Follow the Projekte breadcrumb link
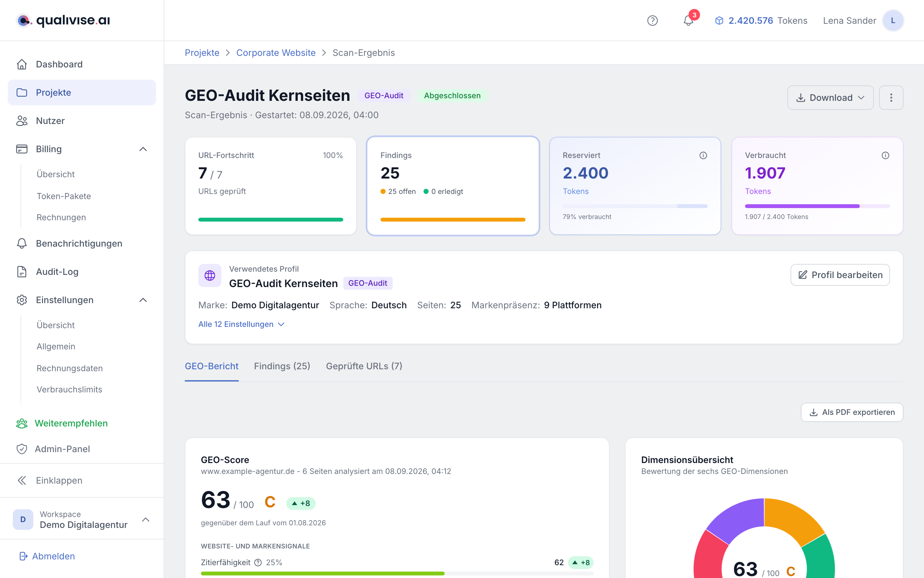 click(x=202, y=53)
